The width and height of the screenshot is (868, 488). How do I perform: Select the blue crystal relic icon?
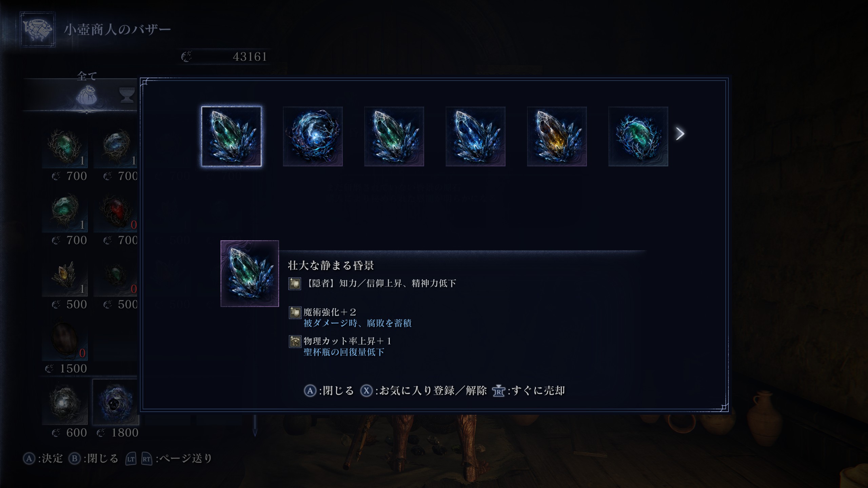point(475,136)
